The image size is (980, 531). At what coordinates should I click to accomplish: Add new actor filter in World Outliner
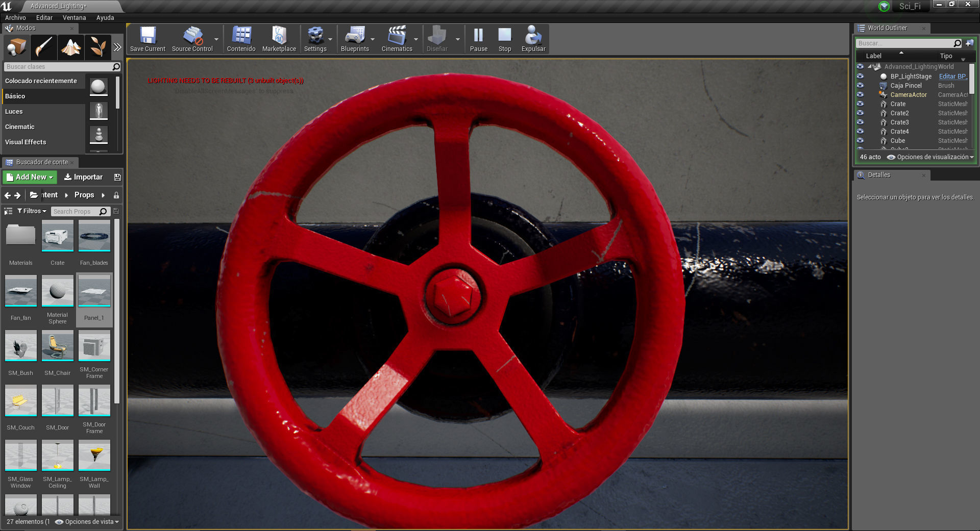click(969, 43)
